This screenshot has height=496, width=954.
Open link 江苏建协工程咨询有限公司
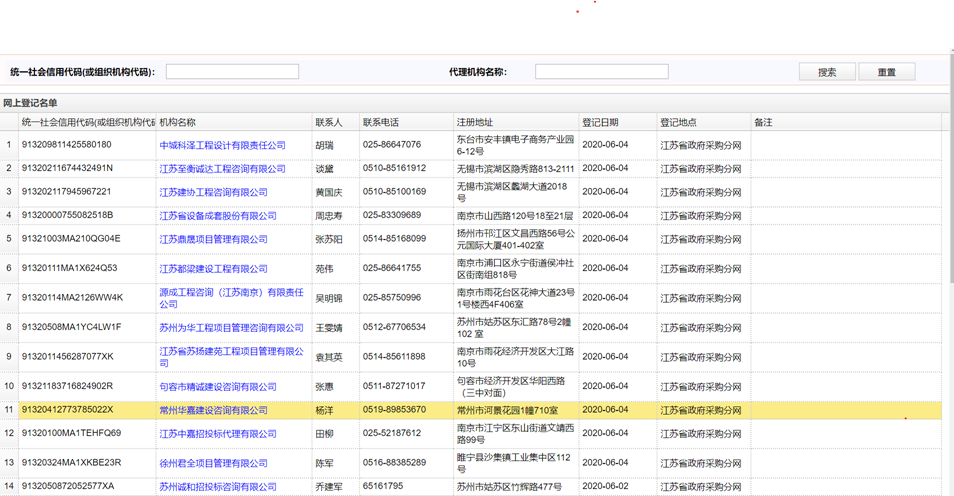point(214,192)
